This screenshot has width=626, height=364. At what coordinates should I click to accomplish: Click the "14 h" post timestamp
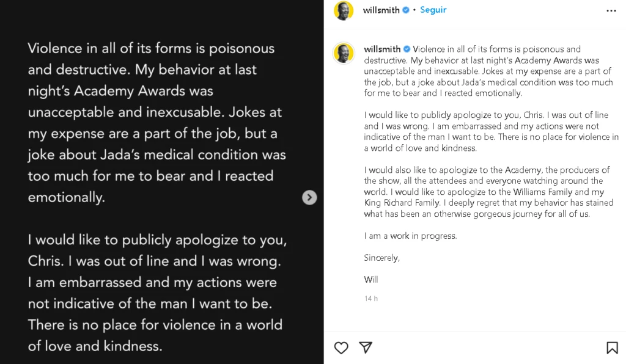(x=371, y=299)
